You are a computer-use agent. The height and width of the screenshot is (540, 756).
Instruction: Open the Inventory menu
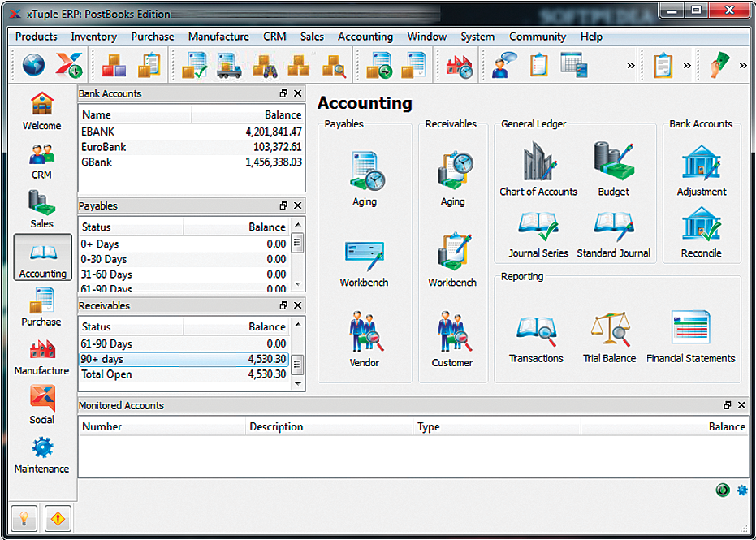[x=94, y=37]
